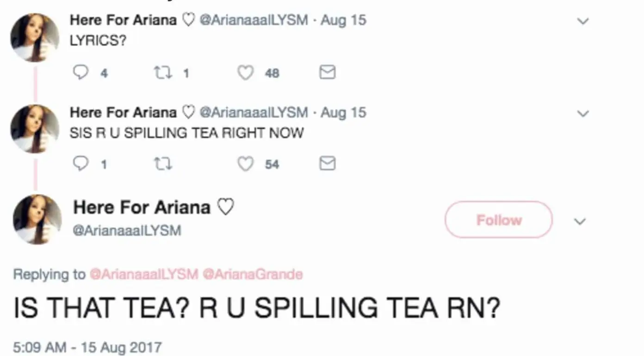Send LYRICS? tweet via direct message
The image size is (644, 356).
click(x=328, y=73)
